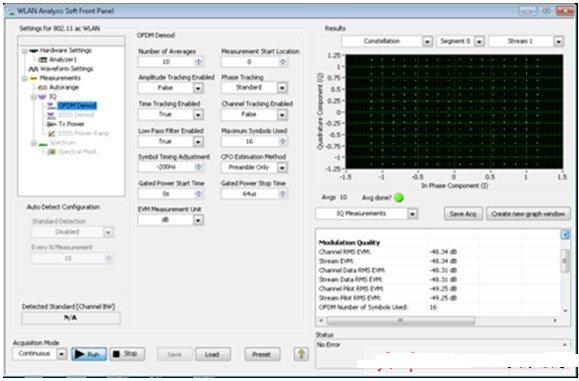Viewport: 579px width, 381px height.
Task: Click the Maximum Symbols Used value field
Action: pyautogui.click(x=250, y=141)
